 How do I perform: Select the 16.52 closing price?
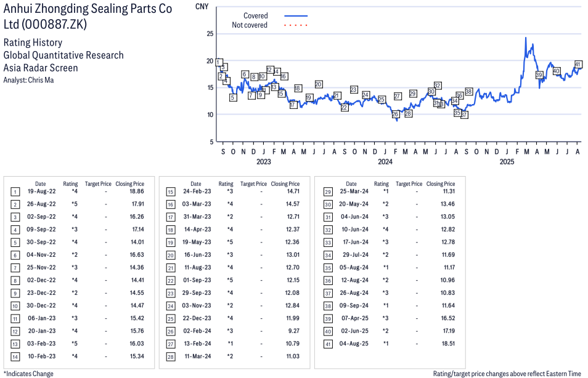pos(448,318)
